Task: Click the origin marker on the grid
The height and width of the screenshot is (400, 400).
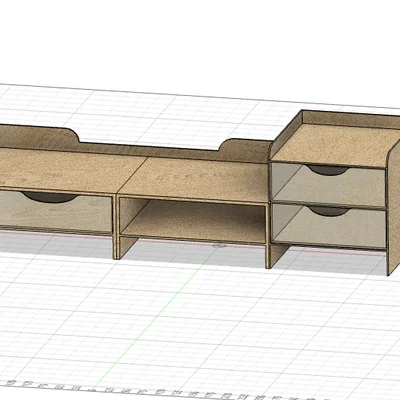Action: click(220, 246)
